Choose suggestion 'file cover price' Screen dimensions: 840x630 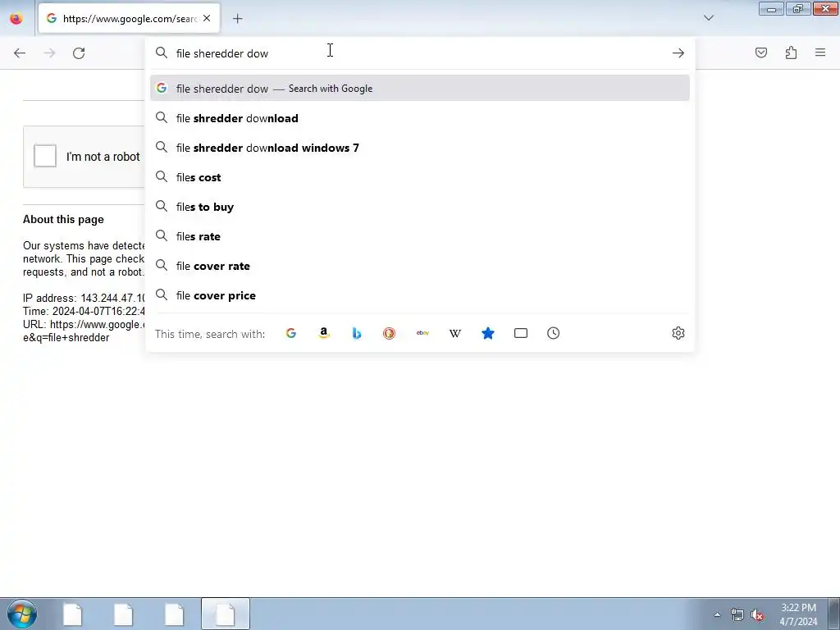pyautogui.click(x=419, y=295)
